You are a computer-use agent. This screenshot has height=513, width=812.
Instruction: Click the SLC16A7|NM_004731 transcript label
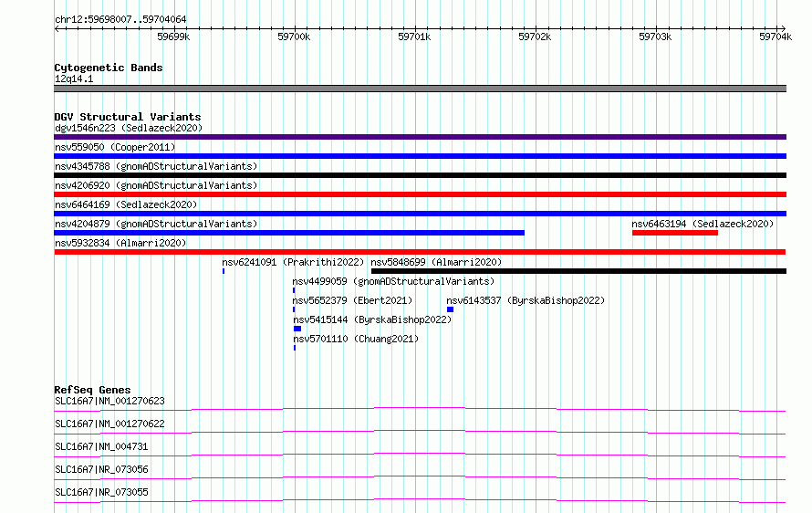[x=101, y=446]
